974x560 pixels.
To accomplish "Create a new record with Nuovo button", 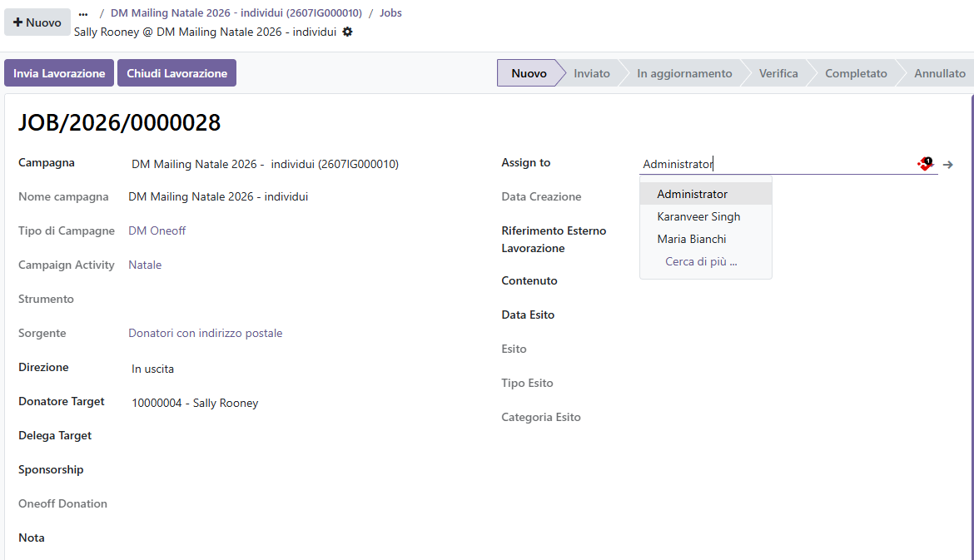I will click(37, 22).
